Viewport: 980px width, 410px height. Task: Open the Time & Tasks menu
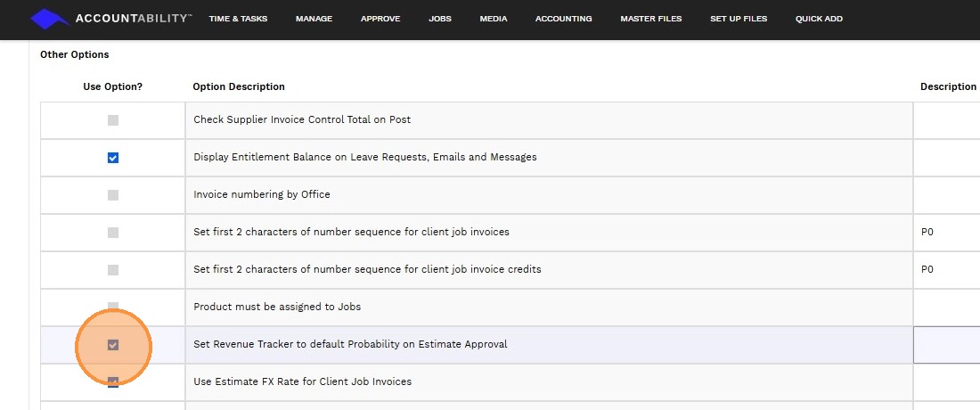(238, 19)
